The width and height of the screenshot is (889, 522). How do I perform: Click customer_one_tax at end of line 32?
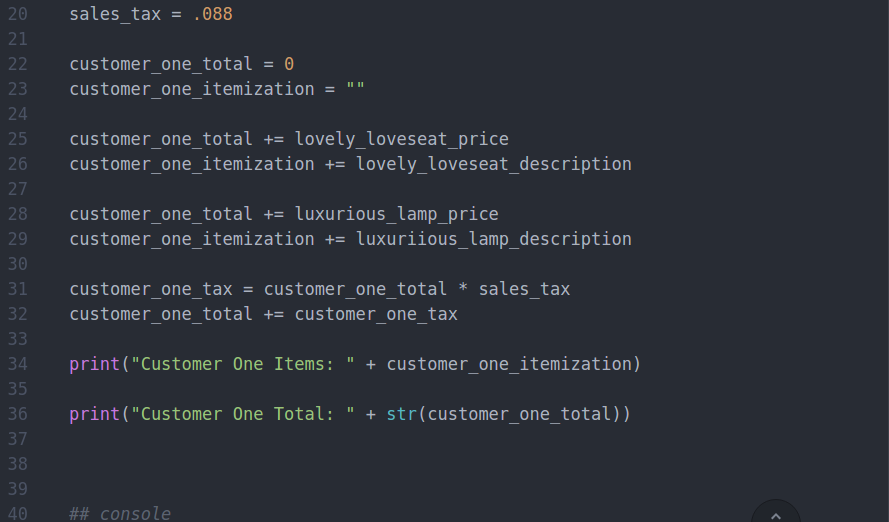(x=375, y=314)
